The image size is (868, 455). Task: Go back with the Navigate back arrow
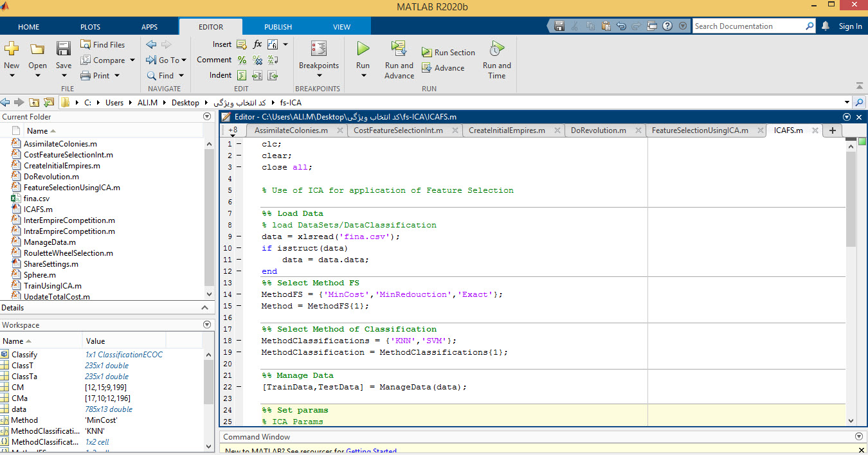(x=151, y=44)
